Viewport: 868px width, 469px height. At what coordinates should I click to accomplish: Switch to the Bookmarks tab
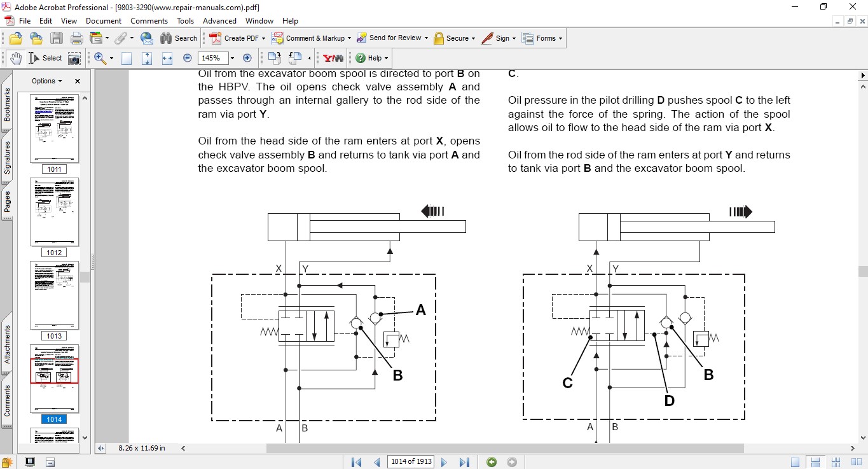coord(7,104)
